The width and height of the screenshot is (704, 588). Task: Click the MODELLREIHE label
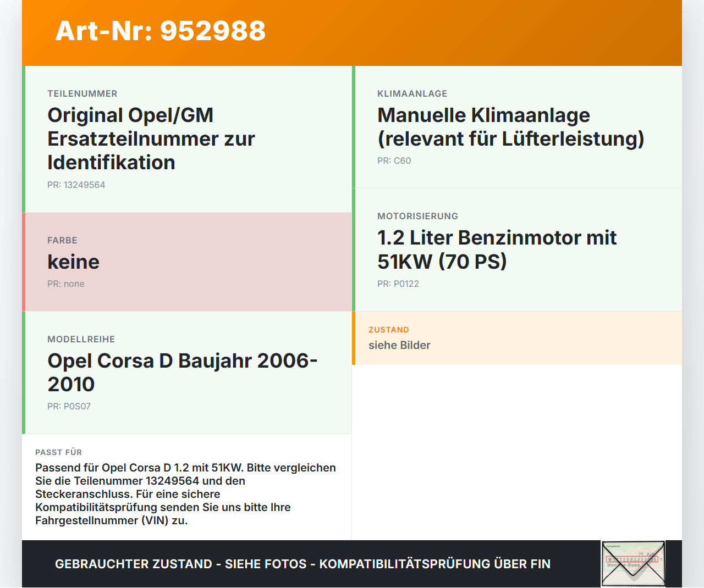[81, 339]
